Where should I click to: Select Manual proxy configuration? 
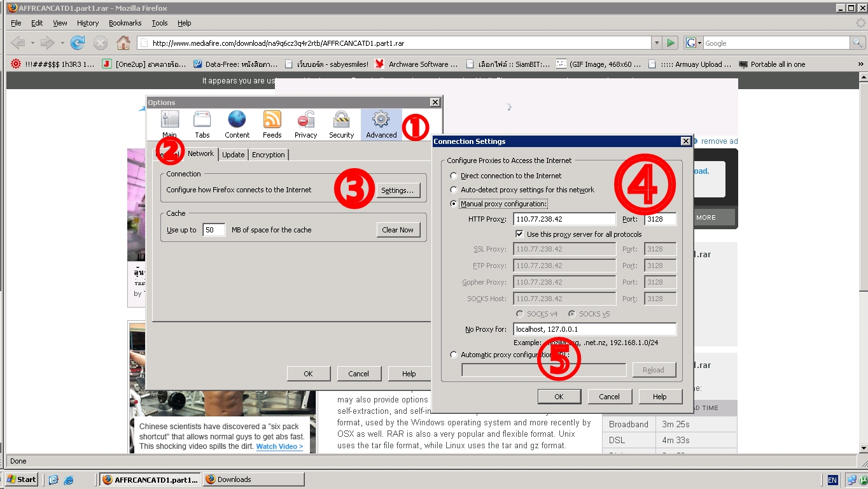tap(454, 204)
